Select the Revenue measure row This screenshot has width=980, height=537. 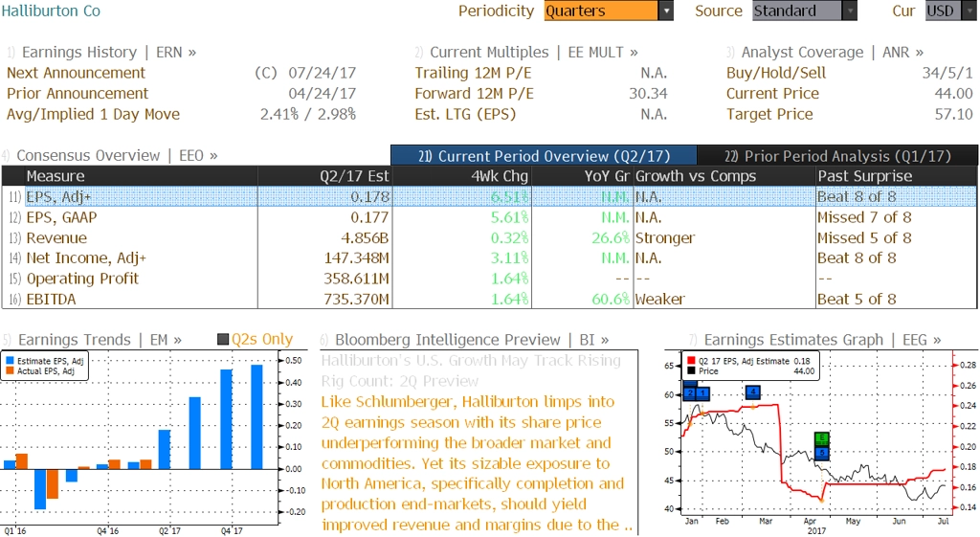pyautogui.click(x=489, y=238)
